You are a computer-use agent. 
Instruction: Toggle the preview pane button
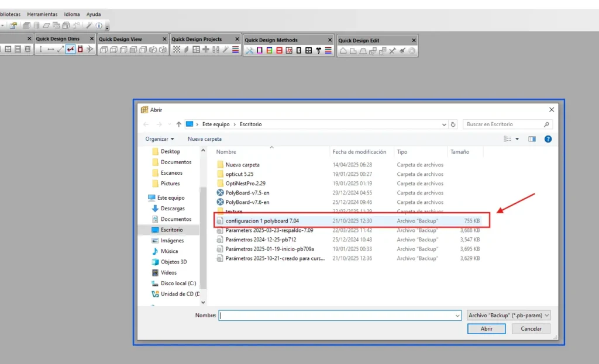pos(532,139)
